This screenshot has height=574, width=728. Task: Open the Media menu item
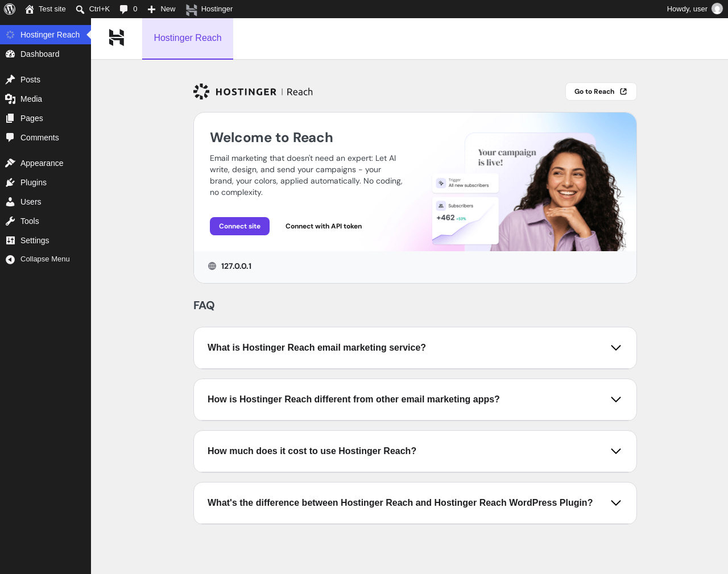click(45, 99)
